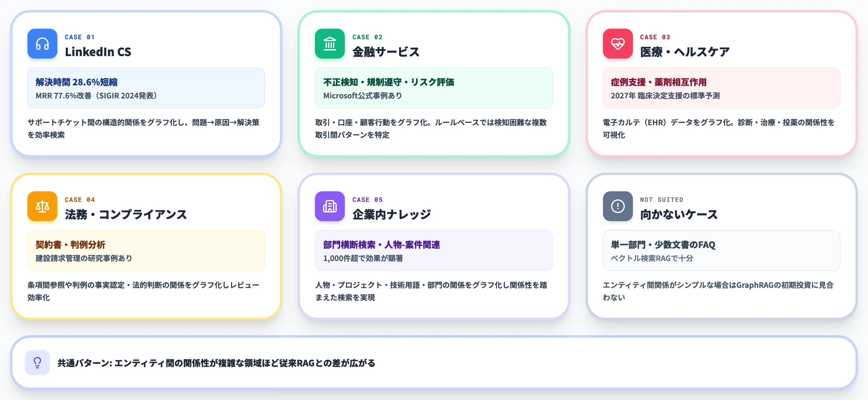Click the legal description starting '条項間参照や判例'
Viewport: 868px width, 400px height.
143,291
